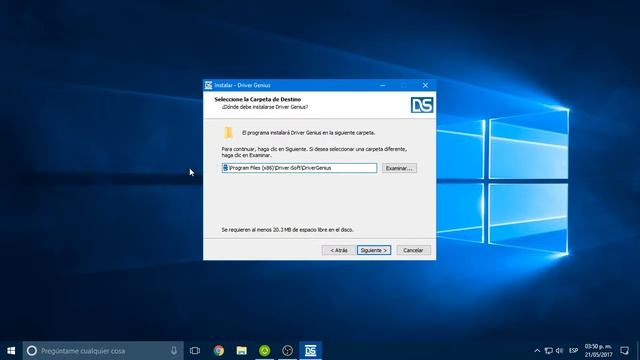The image size is (640, 360).
Task: Open Task View from taskbar
Action: tap(195, 351)
